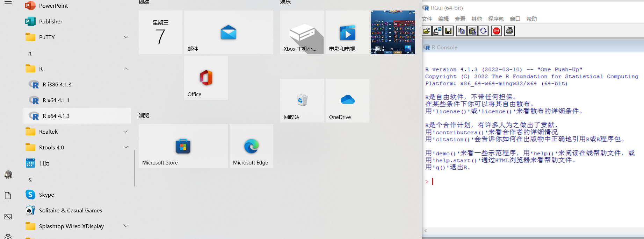Click the Paste clipboard icon in RGui toolbar
Screen dimensions: 644x239
[x=472, y=31]
